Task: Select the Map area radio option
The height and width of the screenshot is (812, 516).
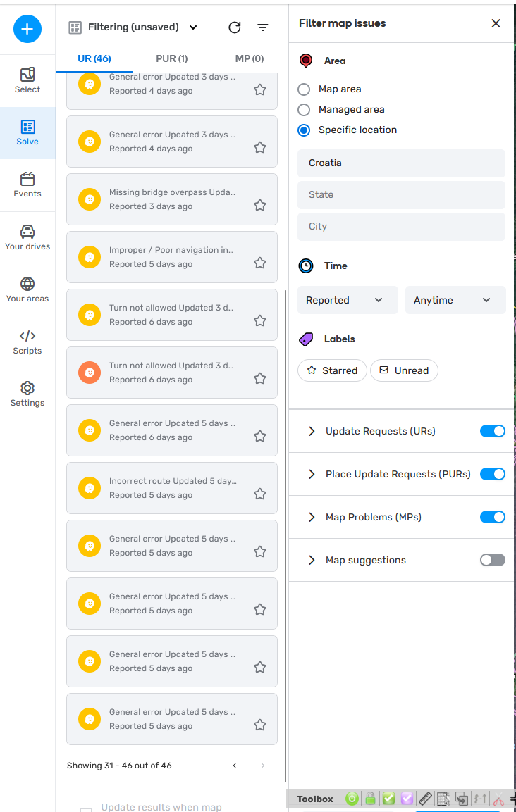Action: tap(304, 89)
